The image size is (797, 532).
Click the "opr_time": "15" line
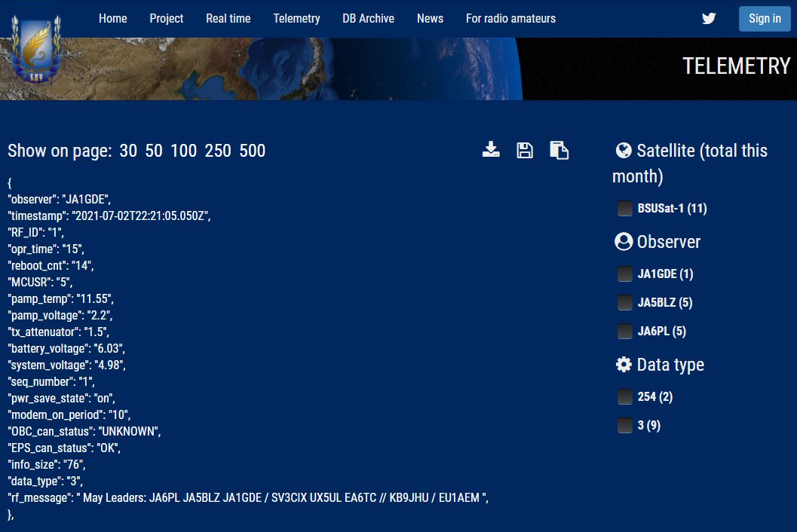[46, 249]
